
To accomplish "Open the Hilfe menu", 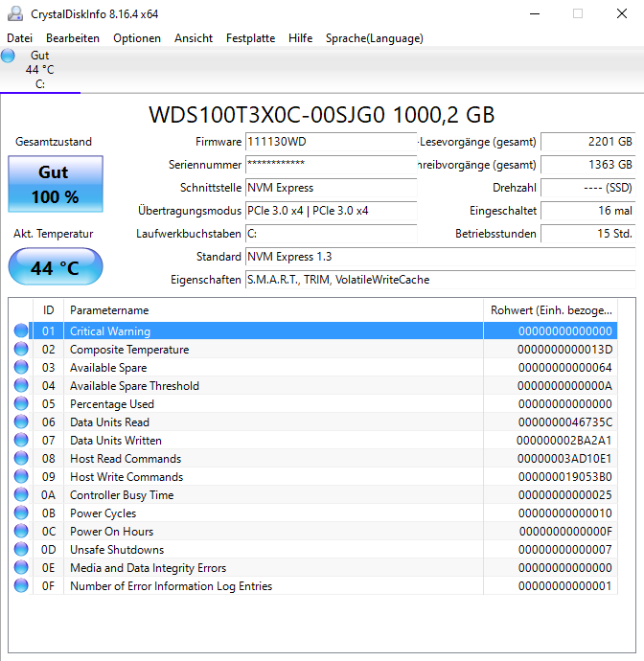I will pyautogui.click(x=300, y=38).
